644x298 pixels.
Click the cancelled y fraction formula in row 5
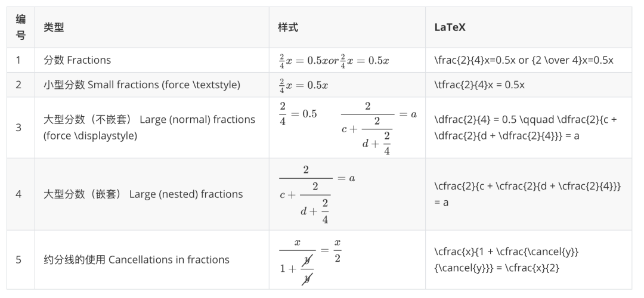[310, 262]
